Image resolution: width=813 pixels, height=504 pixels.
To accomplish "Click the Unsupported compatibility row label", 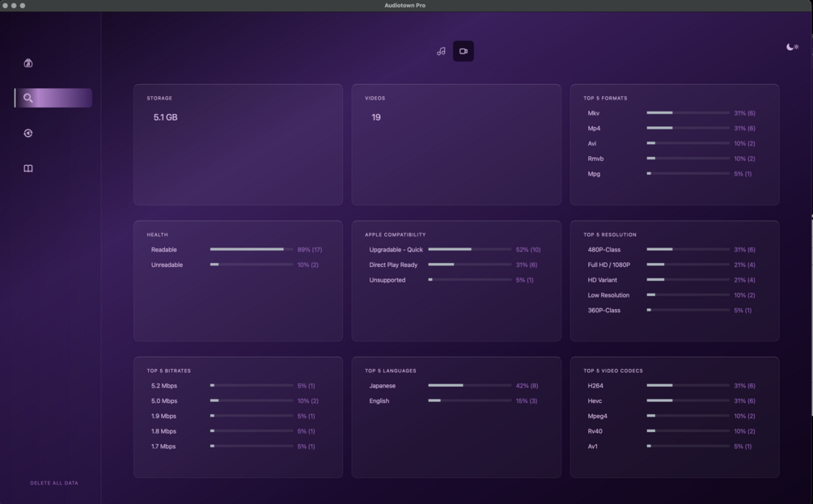I will click(387, 280).
